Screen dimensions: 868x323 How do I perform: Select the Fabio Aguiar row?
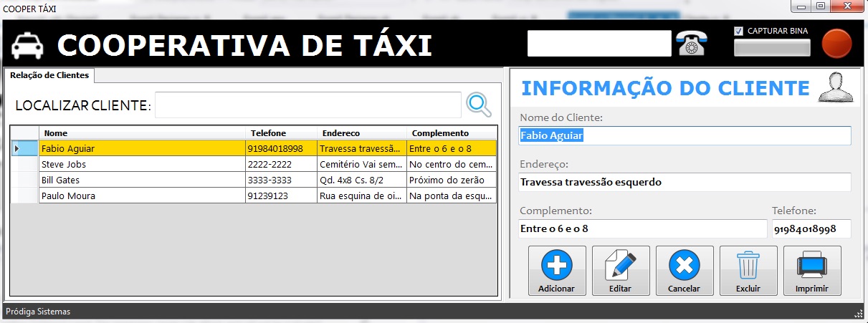tap(254, 148)
